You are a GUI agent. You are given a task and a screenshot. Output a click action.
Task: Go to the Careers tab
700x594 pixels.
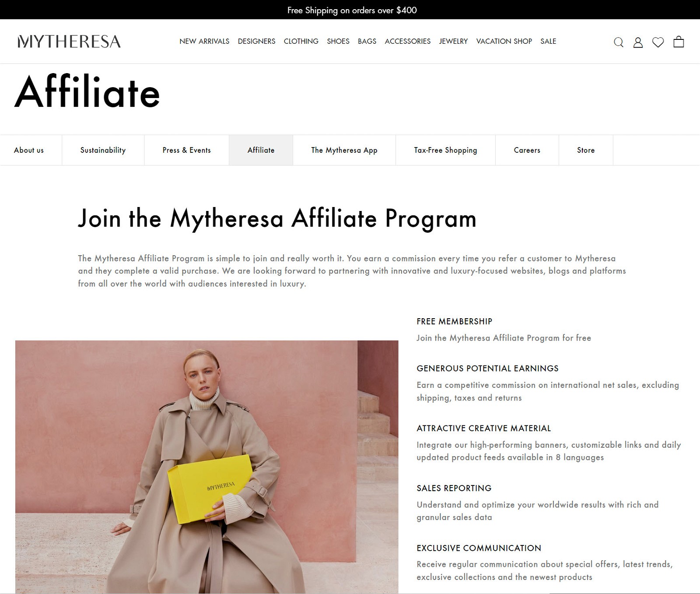coord(527,150)
